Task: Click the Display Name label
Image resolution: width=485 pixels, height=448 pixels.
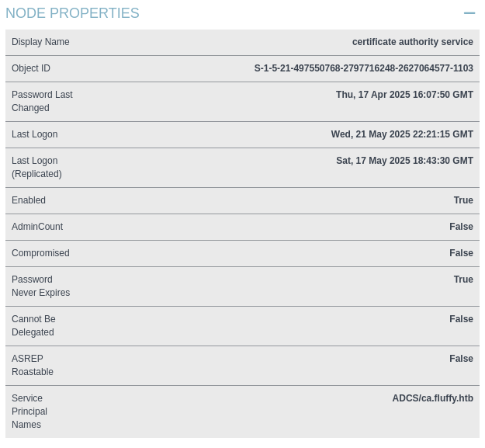Action: tap(40, 42)
